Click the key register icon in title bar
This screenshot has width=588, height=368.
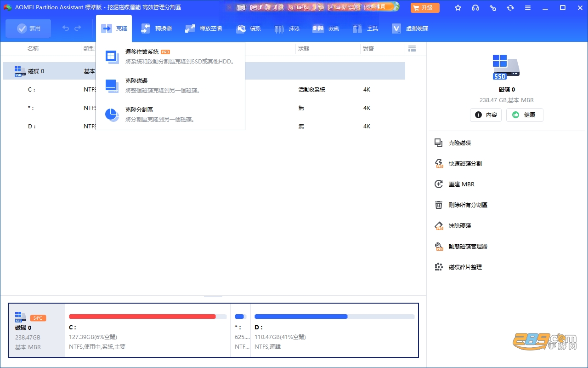493,8
